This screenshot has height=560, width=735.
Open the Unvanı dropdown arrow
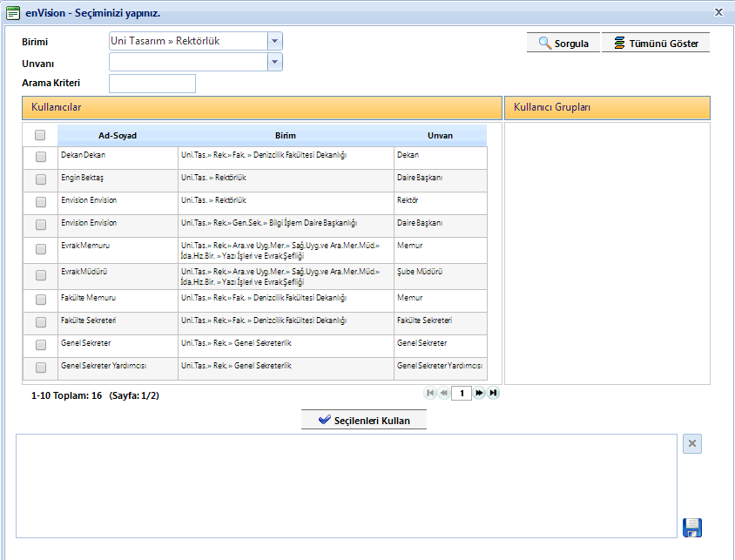[275, 62]
